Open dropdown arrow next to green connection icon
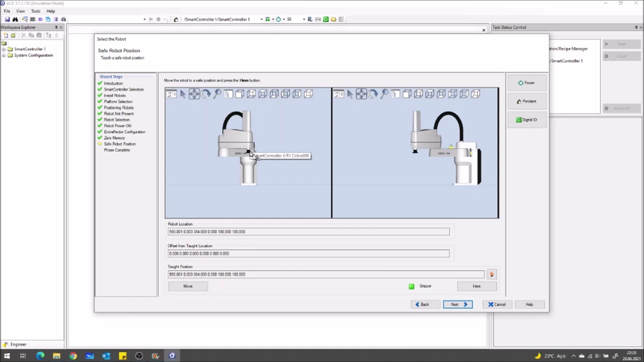This screenshot has width=644, height=362. [273, 19]
